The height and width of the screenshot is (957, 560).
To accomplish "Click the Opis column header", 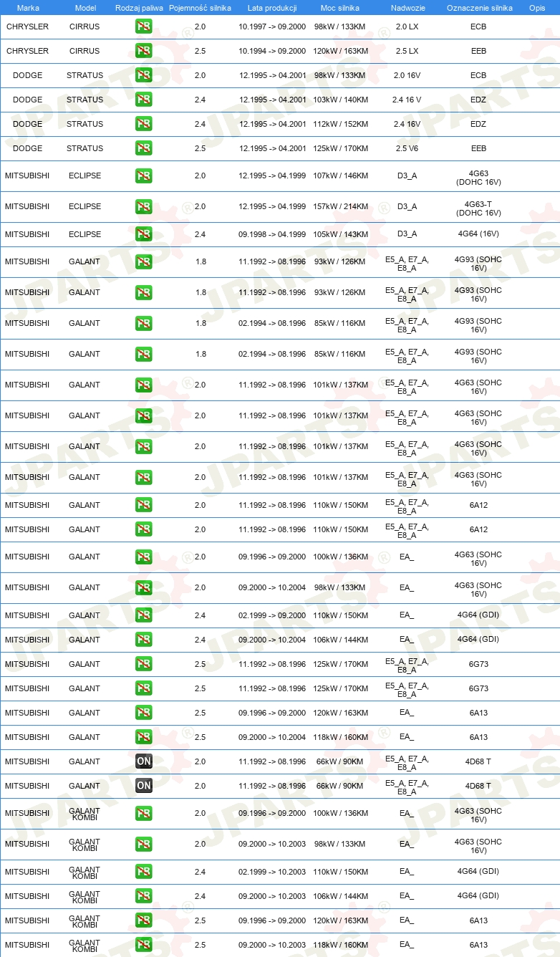I will pos(537,8).
